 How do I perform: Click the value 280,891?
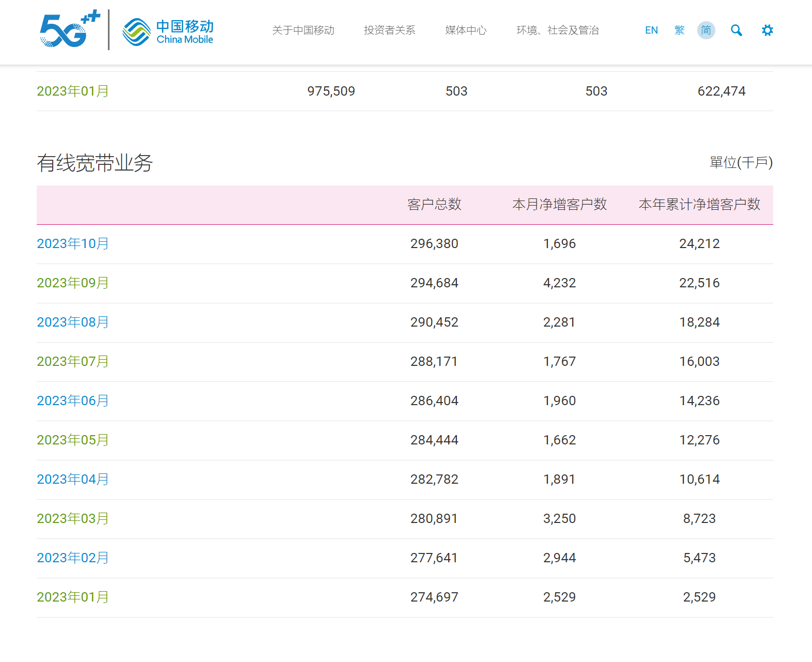(434, 519)
